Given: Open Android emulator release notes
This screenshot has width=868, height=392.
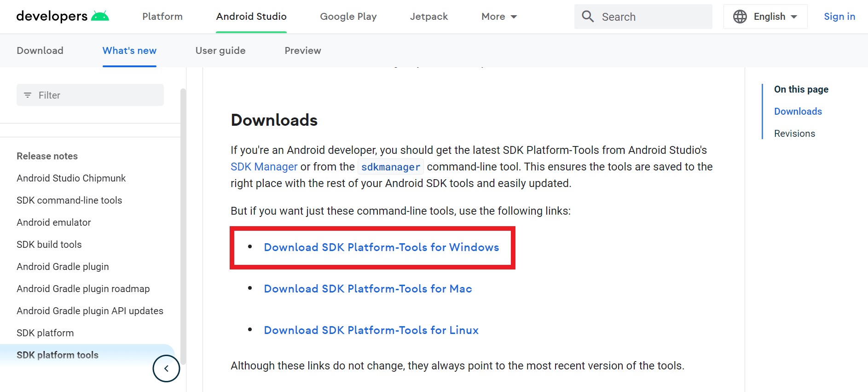Looking at the screenshot, I should 54,222.
